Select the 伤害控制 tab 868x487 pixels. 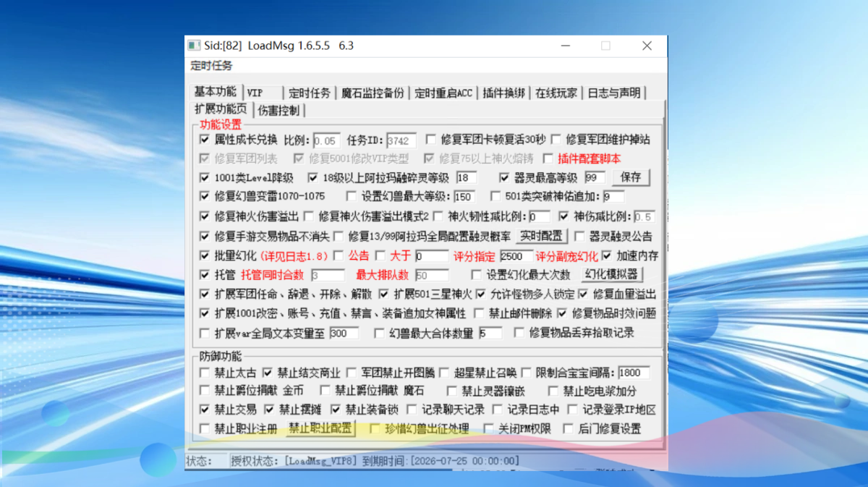(x=278, y=111)
